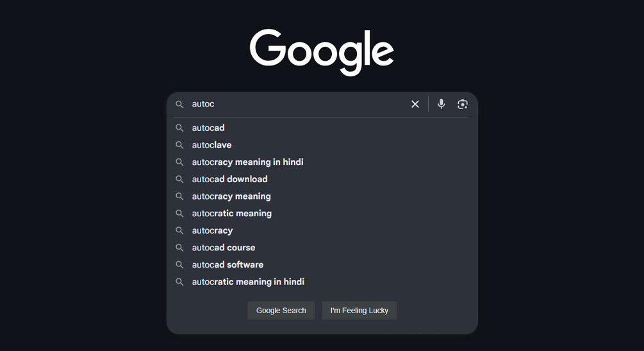Choose autocratic meaning in hindi suggestion

tap(322, 282)
